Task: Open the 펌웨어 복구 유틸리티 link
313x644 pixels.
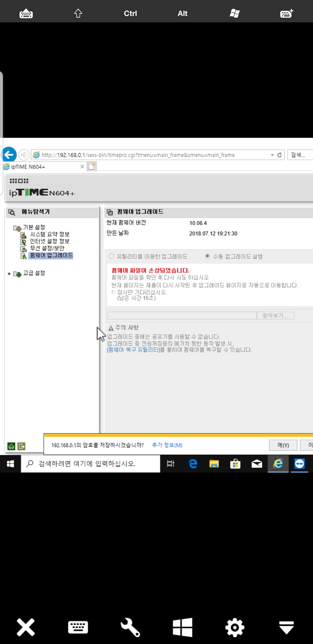Action: coord(134,350)
